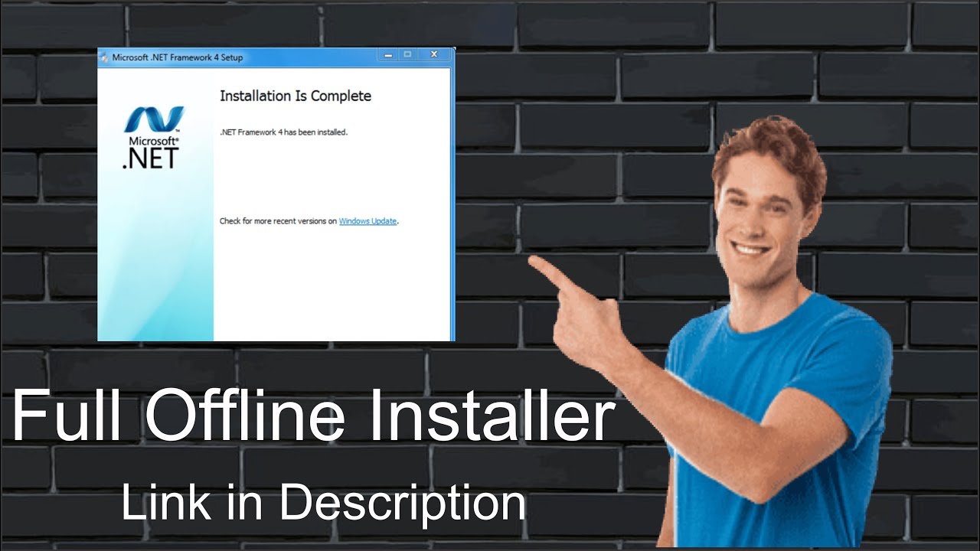Select the 'Installation Is Complete' heading

tap(296, 96)
